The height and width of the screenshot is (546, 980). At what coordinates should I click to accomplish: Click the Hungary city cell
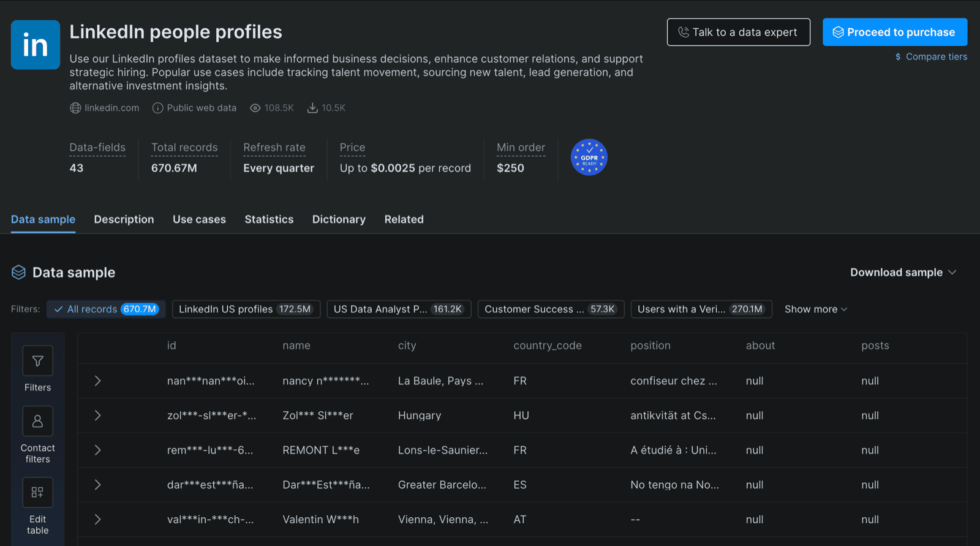coord(420,415)
